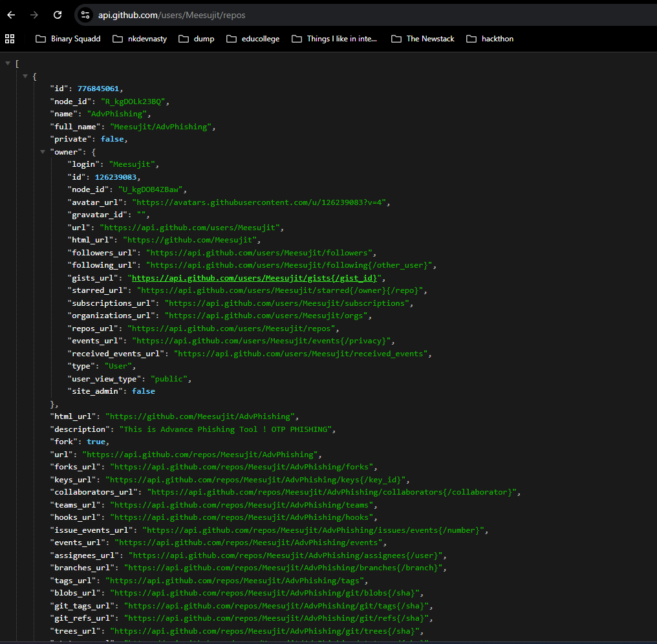Click the keys_url key
Image resolution: width=657 pixels, height=644 pixels.
point(73,480)
